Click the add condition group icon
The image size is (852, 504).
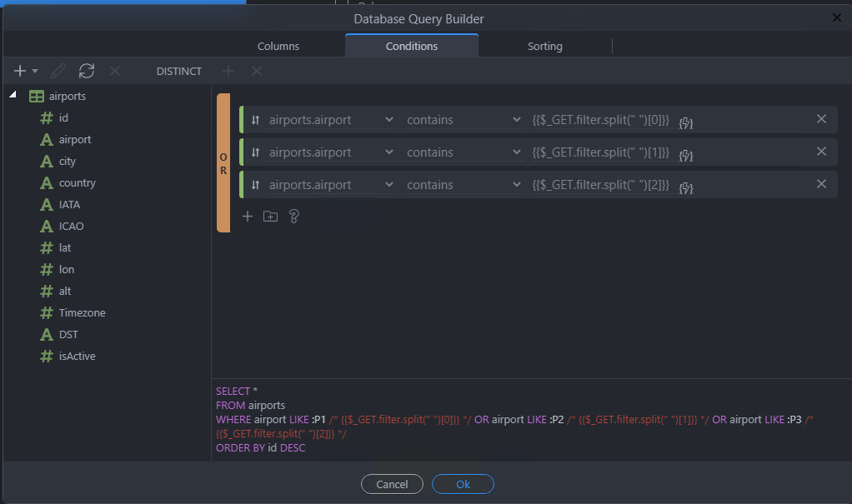(x=270, y=217)
